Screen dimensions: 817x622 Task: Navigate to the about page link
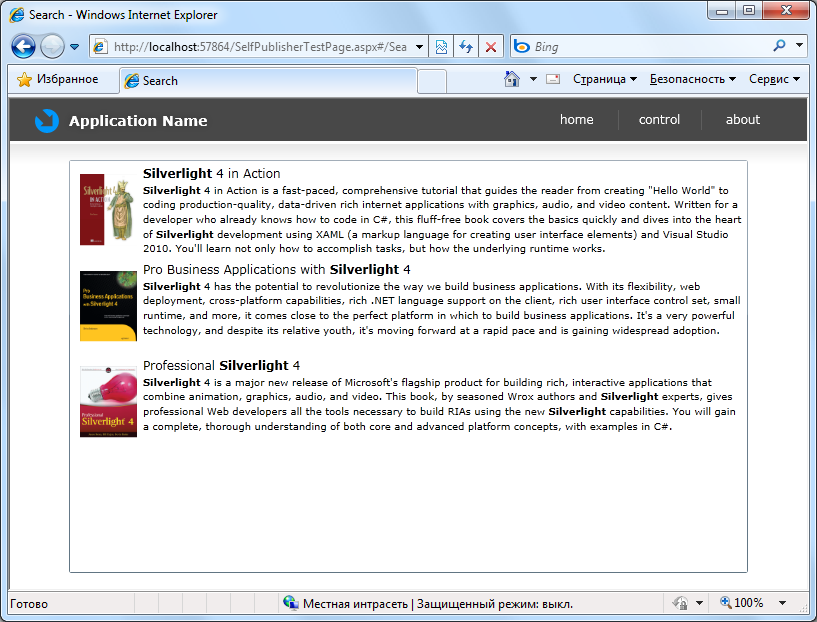point(743,120)
